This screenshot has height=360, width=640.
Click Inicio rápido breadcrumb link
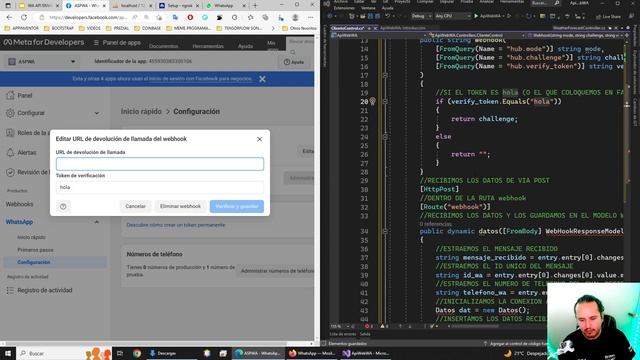click(x=141, y=111)
